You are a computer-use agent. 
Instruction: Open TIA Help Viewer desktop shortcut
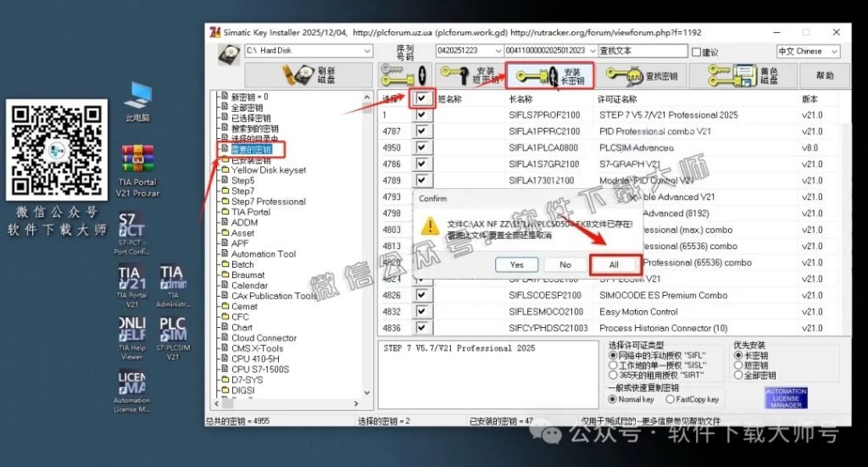click(131, 338)
